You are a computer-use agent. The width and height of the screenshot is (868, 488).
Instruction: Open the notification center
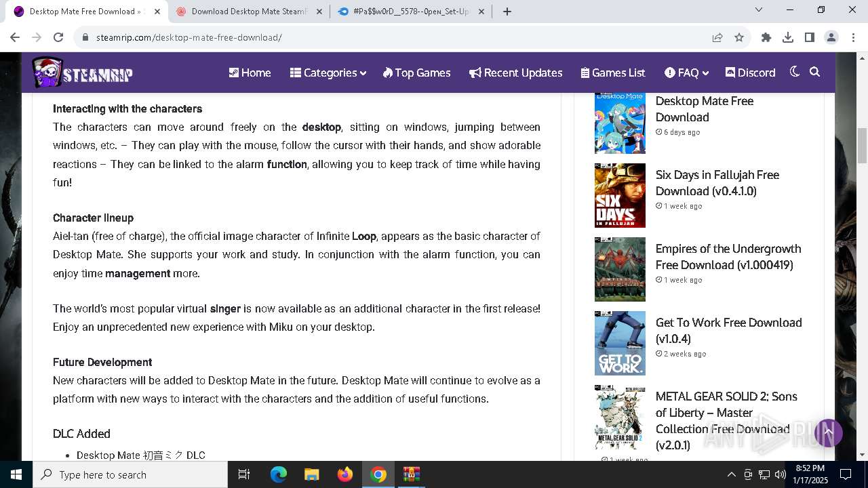[x=846, y=474]
